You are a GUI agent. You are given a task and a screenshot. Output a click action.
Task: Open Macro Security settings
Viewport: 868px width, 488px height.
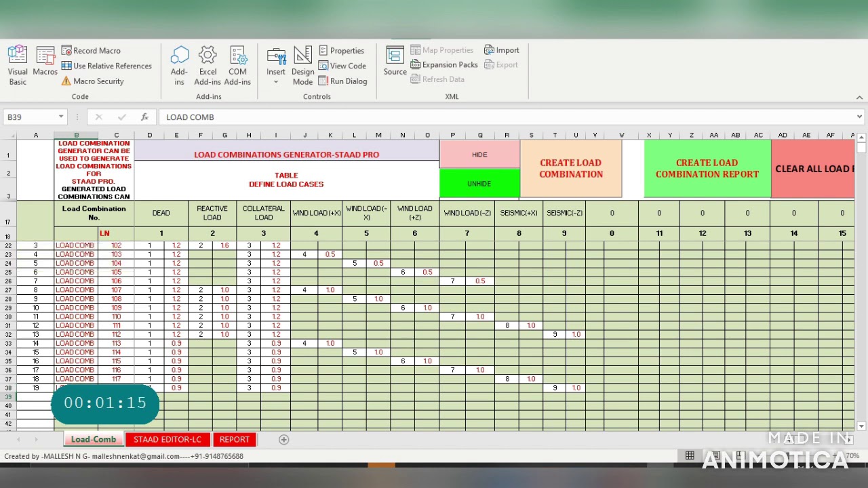(x=93, y=81)
